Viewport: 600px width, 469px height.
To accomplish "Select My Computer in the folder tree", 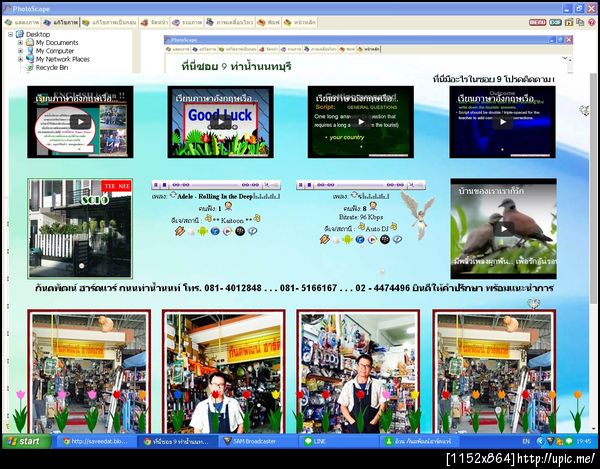I will (55, 51).
